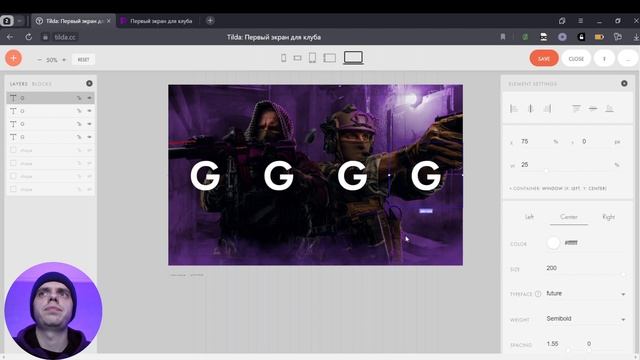The width and height of the screenshot is (640, 360).
Task: Align element to bottom
Action: (x=609, y=109)
